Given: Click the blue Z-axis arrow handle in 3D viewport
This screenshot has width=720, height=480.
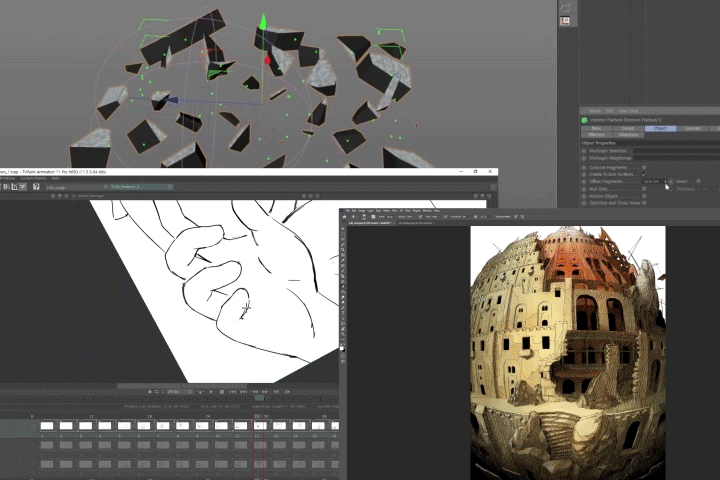Looking at the screenshot, I should pos(173,100).
